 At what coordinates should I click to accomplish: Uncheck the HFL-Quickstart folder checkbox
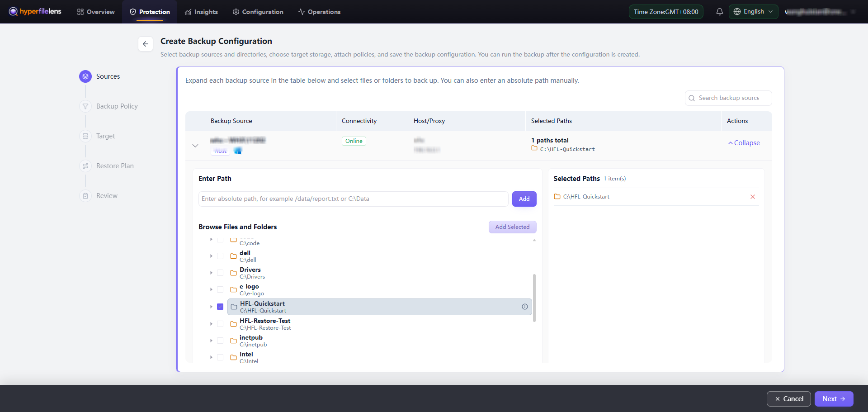point(220,307)
